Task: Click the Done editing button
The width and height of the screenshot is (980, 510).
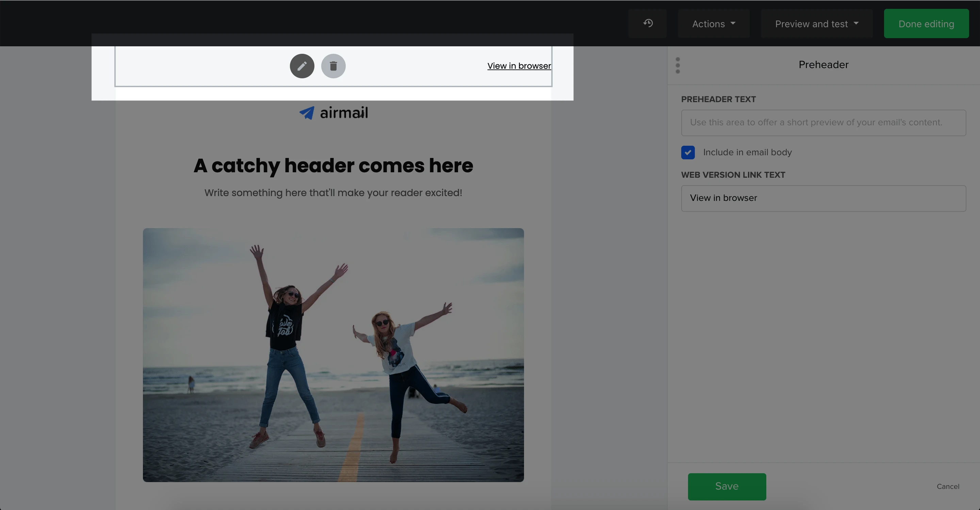Action: click(926, 23)
